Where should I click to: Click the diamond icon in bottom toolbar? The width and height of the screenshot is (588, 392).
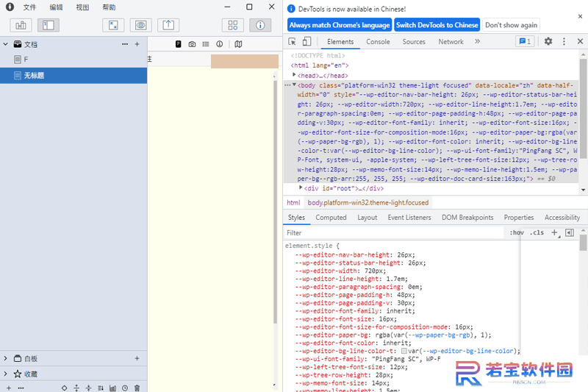tap(65, 388)
